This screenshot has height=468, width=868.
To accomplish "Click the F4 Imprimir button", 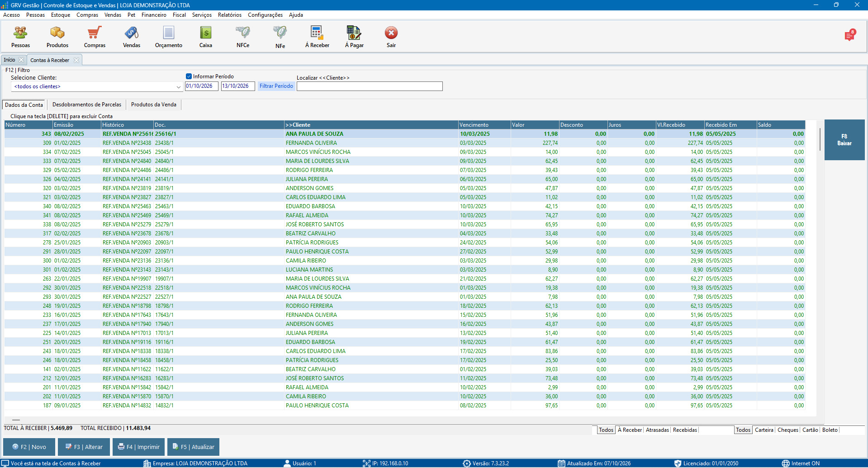I will coord(138,447).
